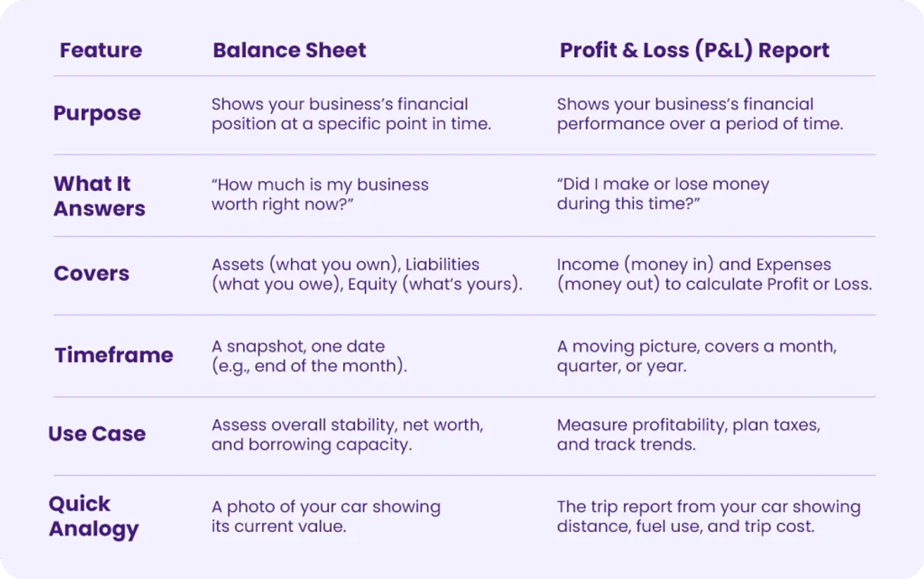Select the Use Case row label
This screenshot has width=924, height=579.
(x=97, y=433)
